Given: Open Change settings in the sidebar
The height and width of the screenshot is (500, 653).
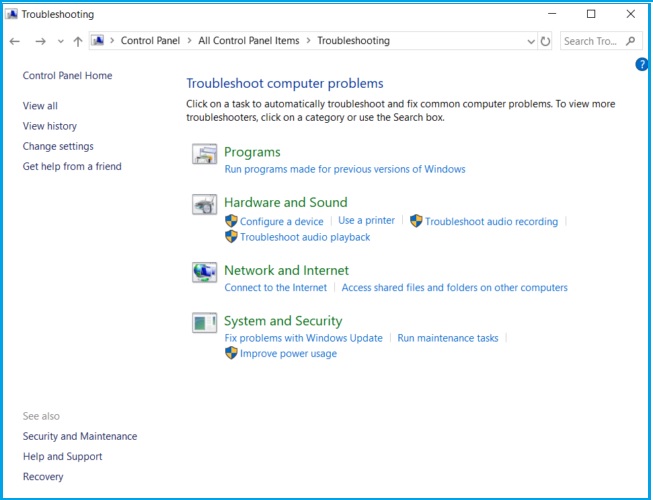Looking at the screenshot, I should point(58,146).
